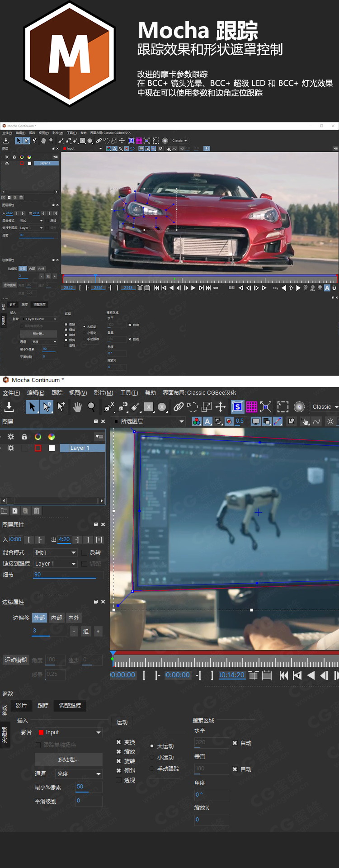
Task: Select the 小运动 radio button
Action: click(152, 757)
